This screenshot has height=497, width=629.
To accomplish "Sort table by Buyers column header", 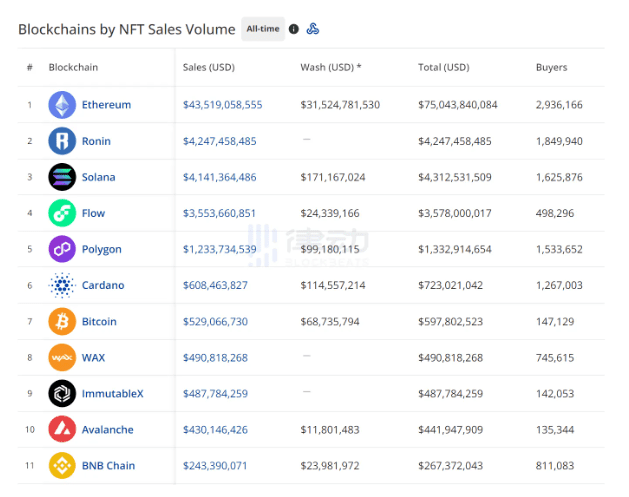I will (x=552, y=67).
